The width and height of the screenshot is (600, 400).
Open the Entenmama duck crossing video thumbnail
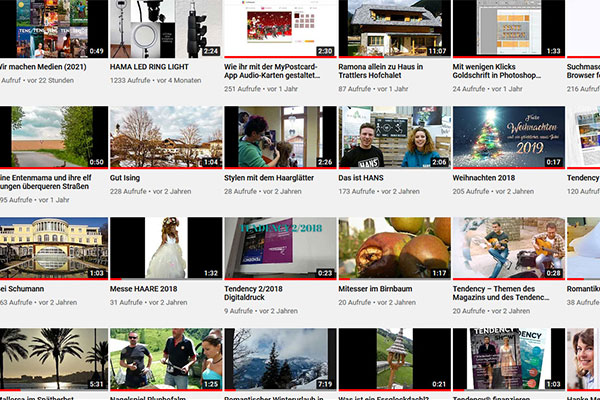(54, 137)
